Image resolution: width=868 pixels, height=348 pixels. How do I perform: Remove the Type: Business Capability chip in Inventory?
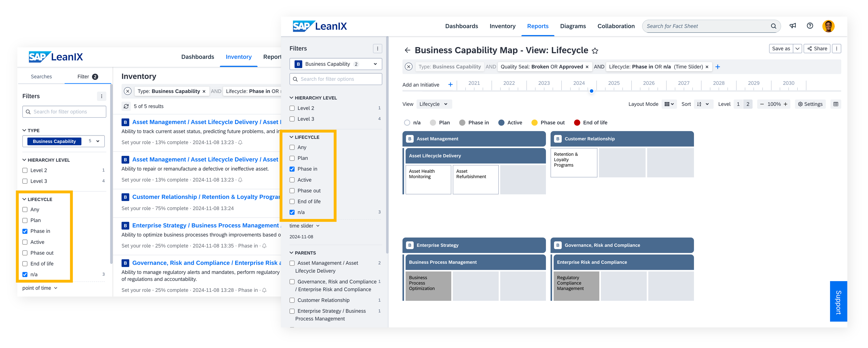click(x=204, y=91)
